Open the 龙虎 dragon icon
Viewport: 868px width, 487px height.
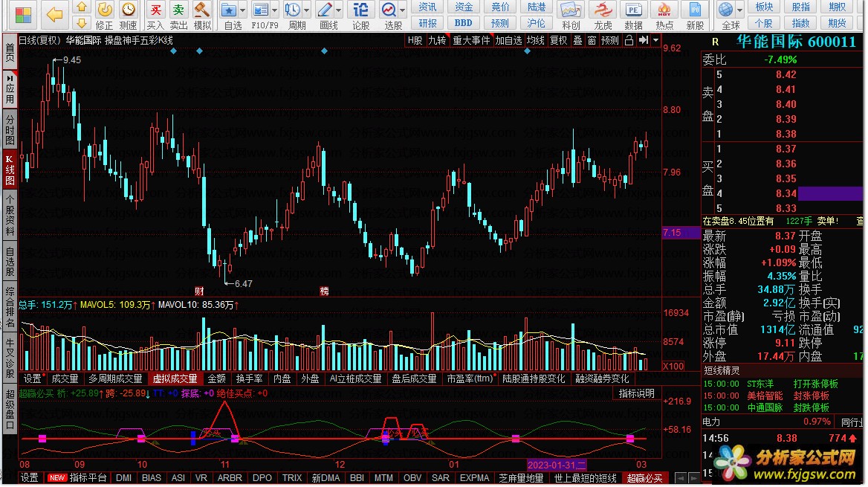point(602,10)
